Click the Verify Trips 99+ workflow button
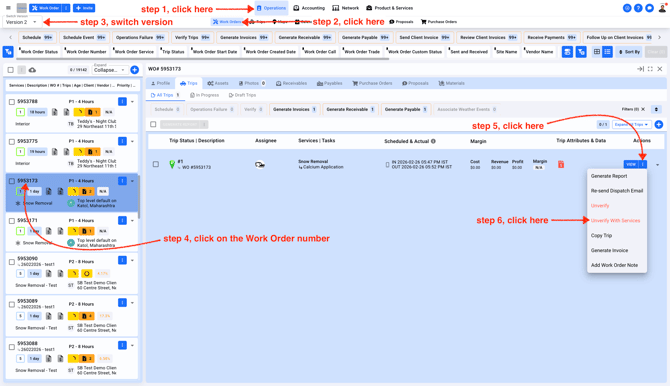670x386 pixels. [x=192, y=38]
